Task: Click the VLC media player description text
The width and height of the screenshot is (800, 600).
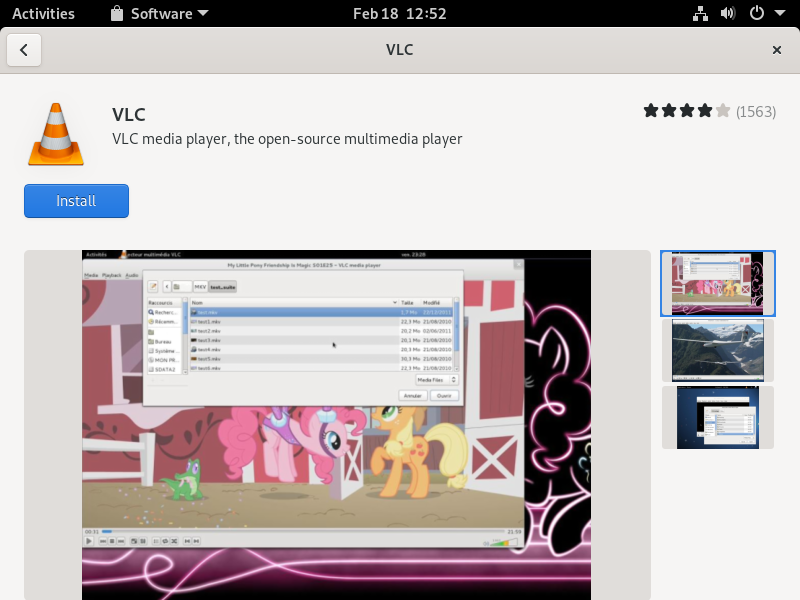Action: pos(287,139)
